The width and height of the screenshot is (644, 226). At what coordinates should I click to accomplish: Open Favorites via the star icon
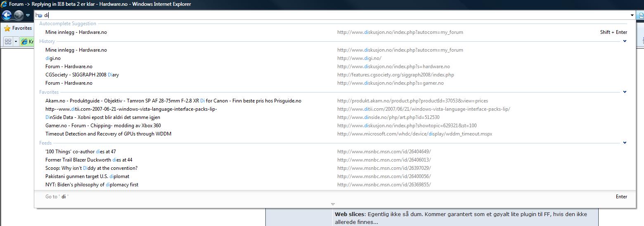[7, 29]
